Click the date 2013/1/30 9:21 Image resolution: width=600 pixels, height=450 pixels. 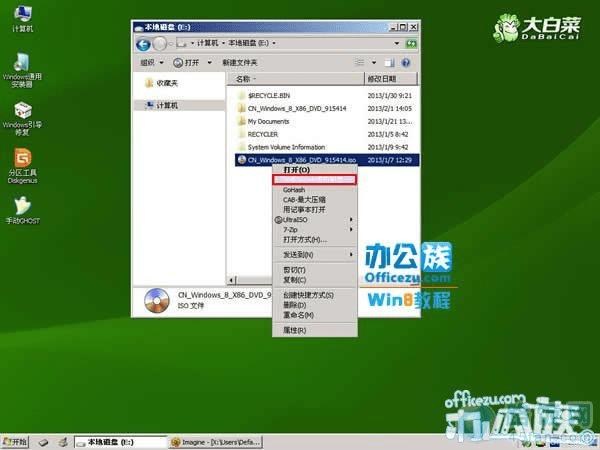390,96
